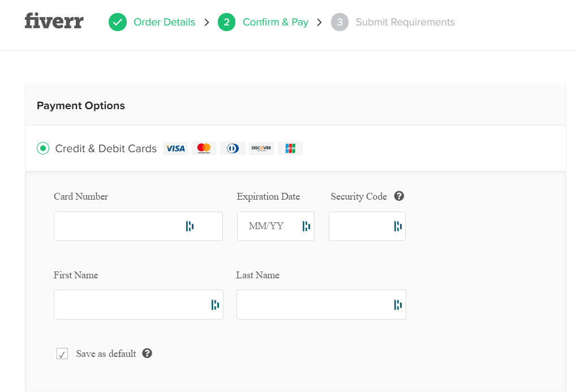Click the Save as default help icon
Image resolution: width=576 pixels, height=392 pixels.
tap(147, 354)
